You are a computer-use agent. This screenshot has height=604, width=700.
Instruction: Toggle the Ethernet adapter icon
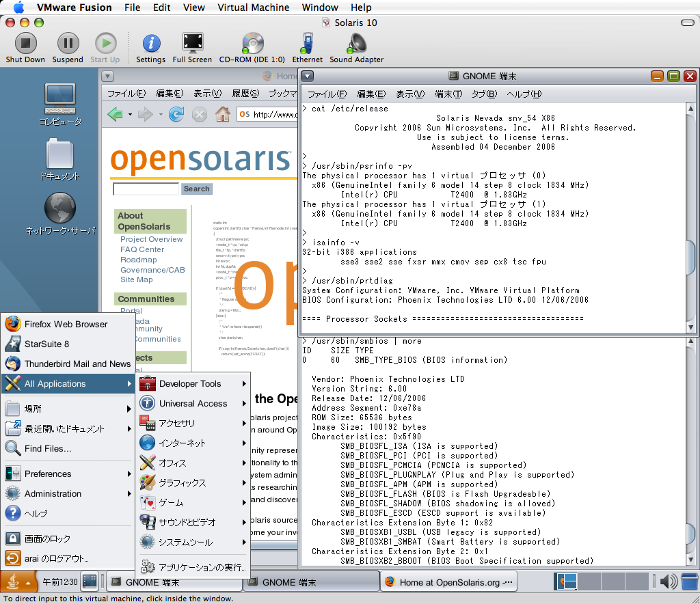[307, 43]
